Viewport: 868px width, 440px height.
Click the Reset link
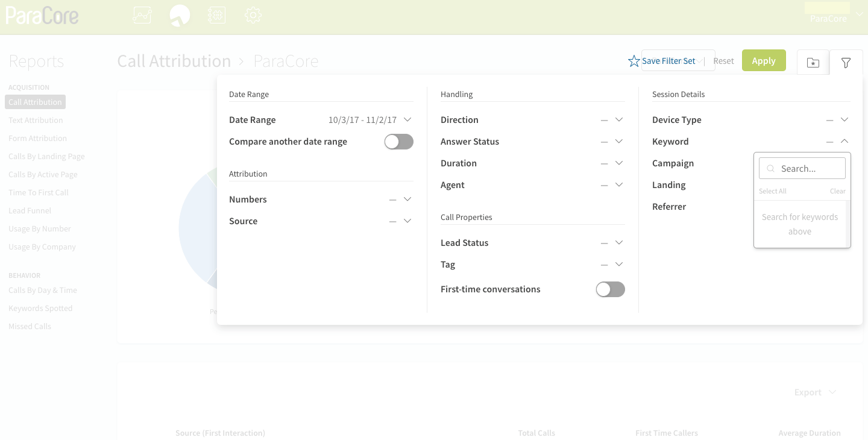click(723, 61)
